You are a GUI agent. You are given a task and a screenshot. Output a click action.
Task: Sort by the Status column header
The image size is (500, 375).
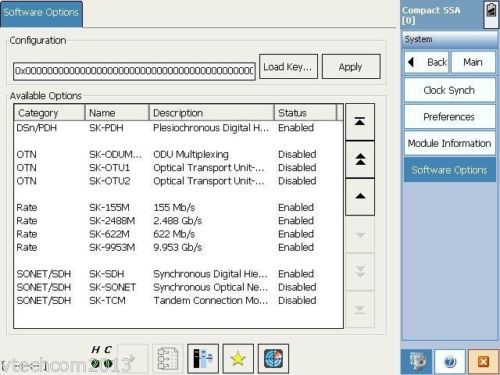coord(305,113)
